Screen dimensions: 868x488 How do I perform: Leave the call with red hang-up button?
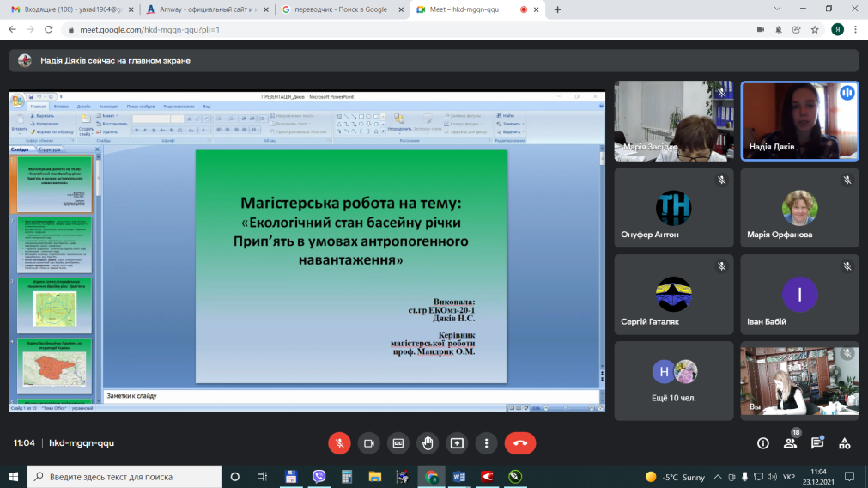(x=519, y=443)
